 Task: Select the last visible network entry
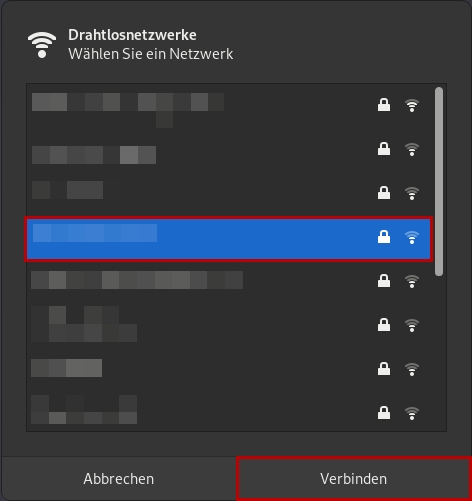pyautogui.click(x=230, y=412)
